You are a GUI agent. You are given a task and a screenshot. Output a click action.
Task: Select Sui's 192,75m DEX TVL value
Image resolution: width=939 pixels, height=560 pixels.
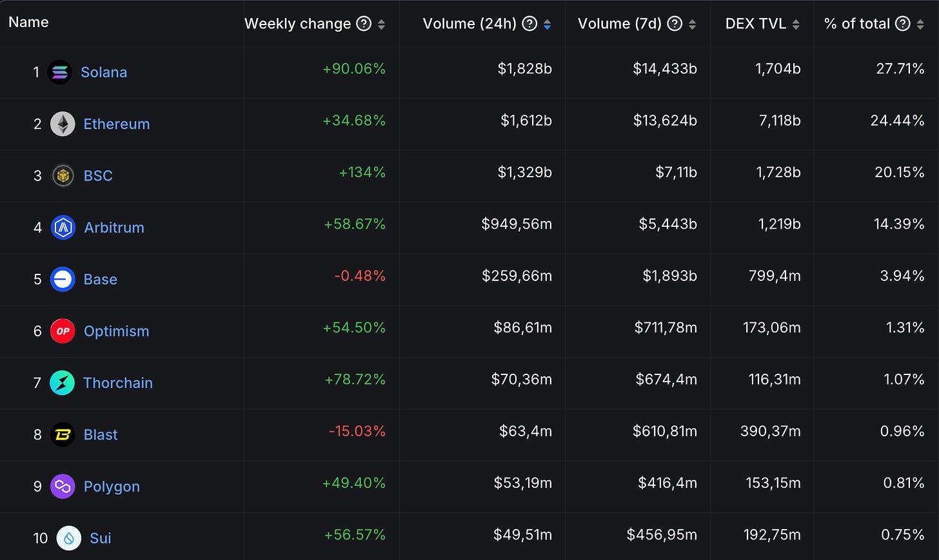tap(772, 535)
